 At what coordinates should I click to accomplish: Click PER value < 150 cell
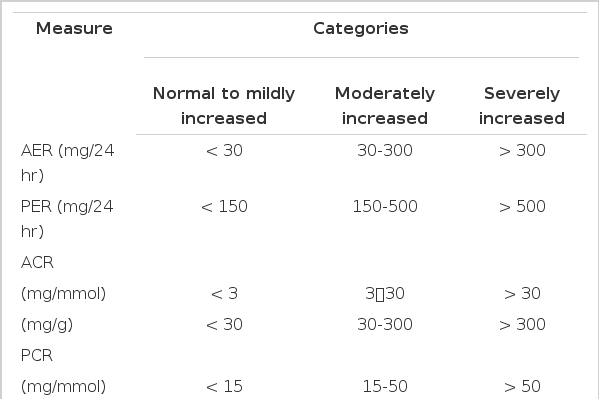224,206
